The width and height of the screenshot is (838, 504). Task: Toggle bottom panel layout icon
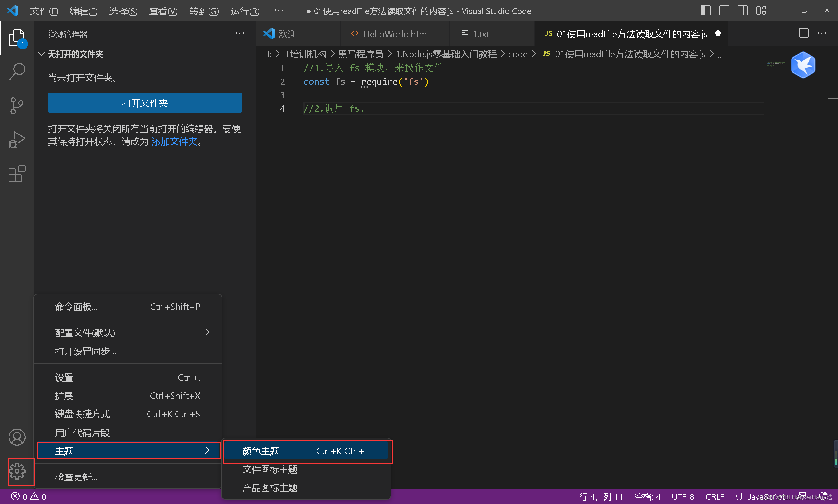point(724,10)
